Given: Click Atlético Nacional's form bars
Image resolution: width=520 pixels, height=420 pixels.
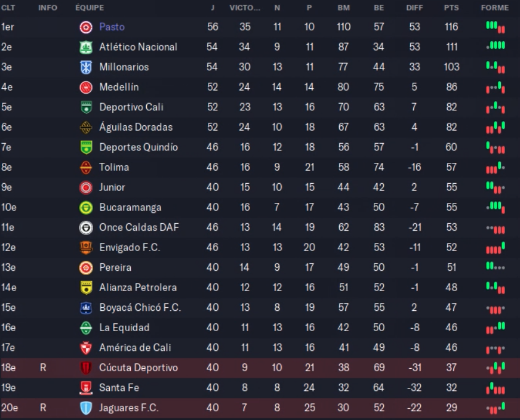Looking at the screenshot, I should click(x=495, y=46).
